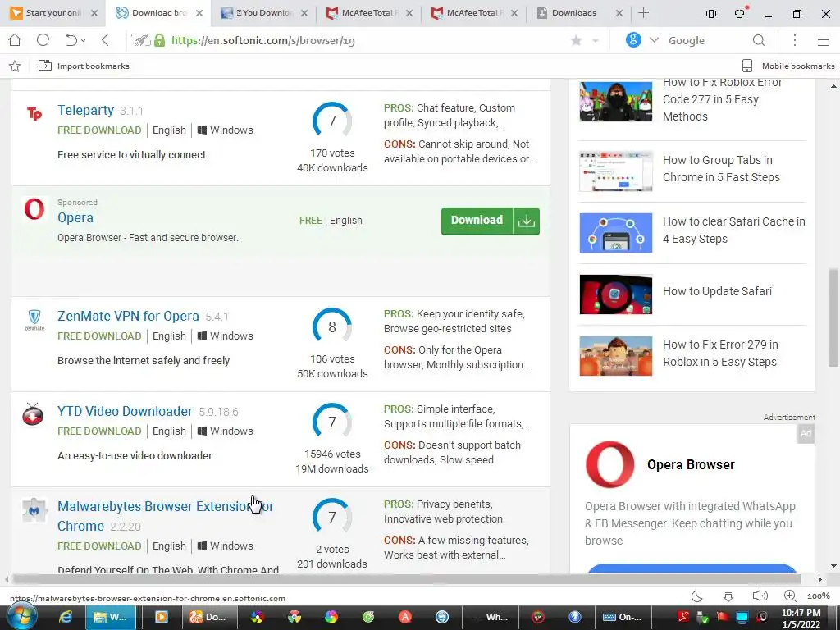The width and height of the screenshot is (840, 630).
Task: Click the Roblox Error Code 277 thumbnail
Action: (x=616, y=101)
